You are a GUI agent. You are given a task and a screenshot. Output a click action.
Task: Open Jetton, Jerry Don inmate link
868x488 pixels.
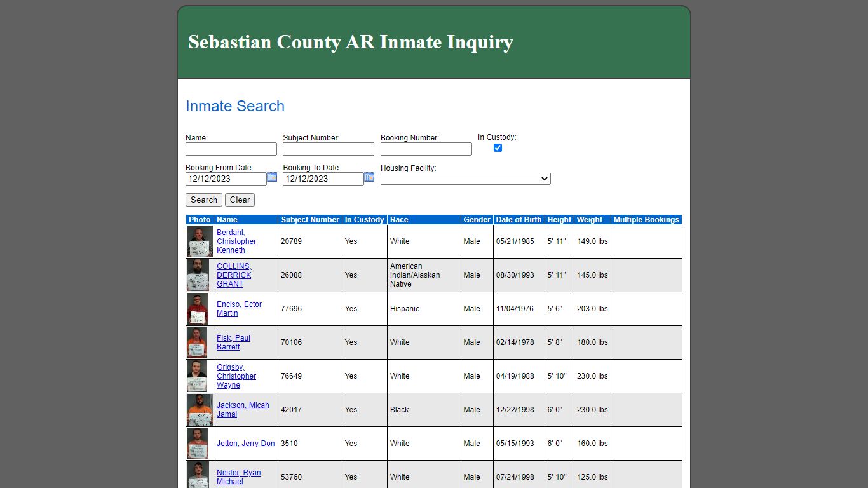click(x=246, y=444)
